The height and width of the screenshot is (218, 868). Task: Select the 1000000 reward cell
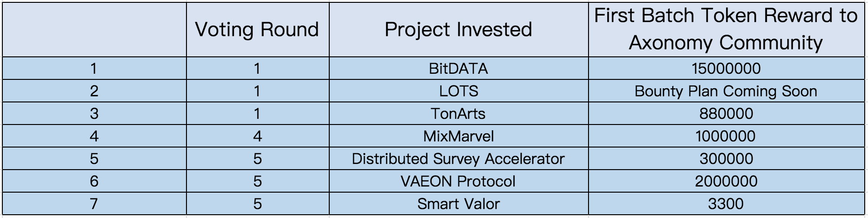726,136
